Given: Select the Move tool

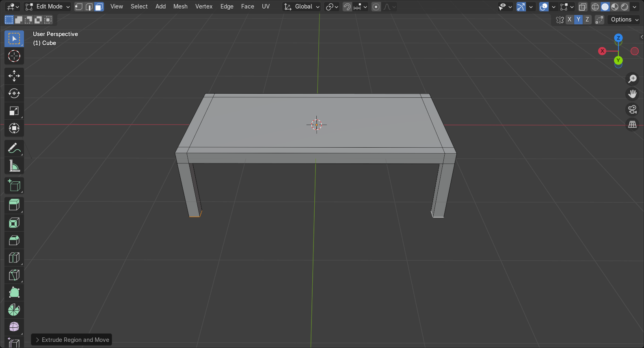Looking at the screenshot, I should click(14, 76).
